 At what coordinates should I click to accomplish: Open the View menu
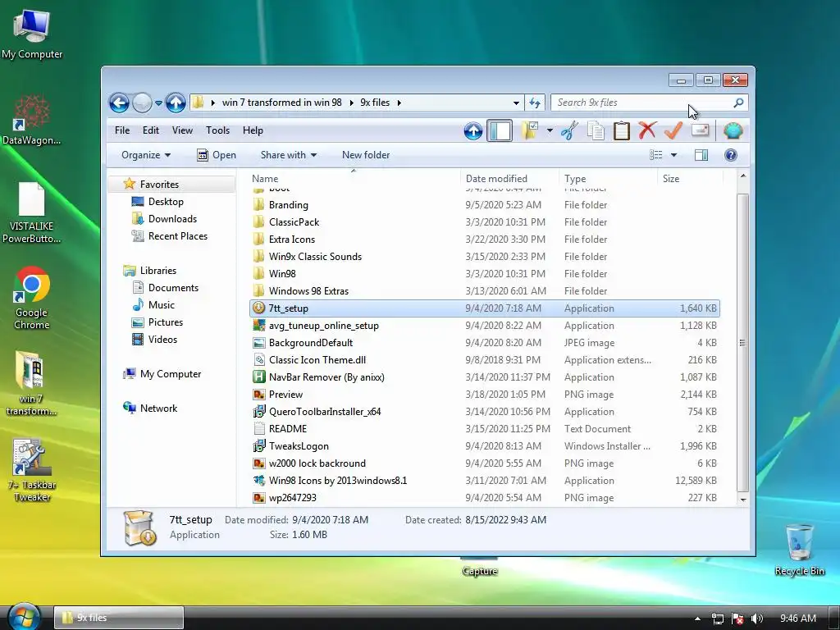coord(182,130)
